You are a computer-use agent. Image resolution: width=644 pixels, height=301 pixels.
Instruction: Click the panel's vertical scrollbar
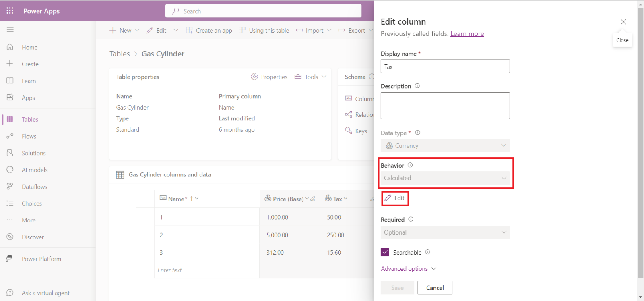[640, 141]
